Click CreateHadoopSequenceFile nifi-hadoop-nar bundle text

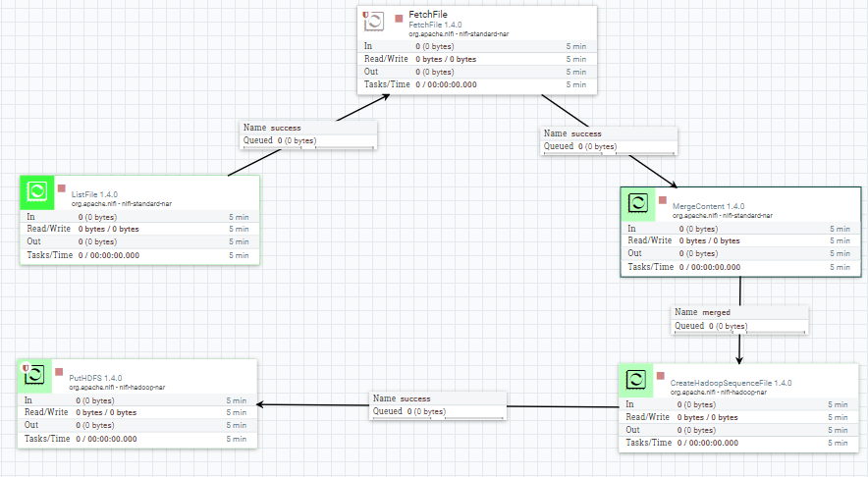(718, 392)
